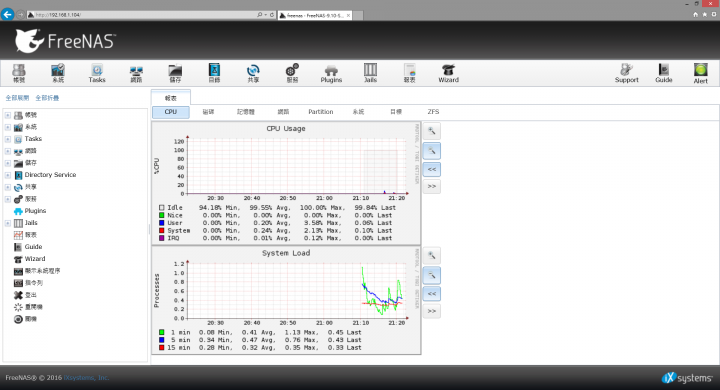Zoom in on the System Load graph
Viewport: 720px width, 390px height.
432,256
